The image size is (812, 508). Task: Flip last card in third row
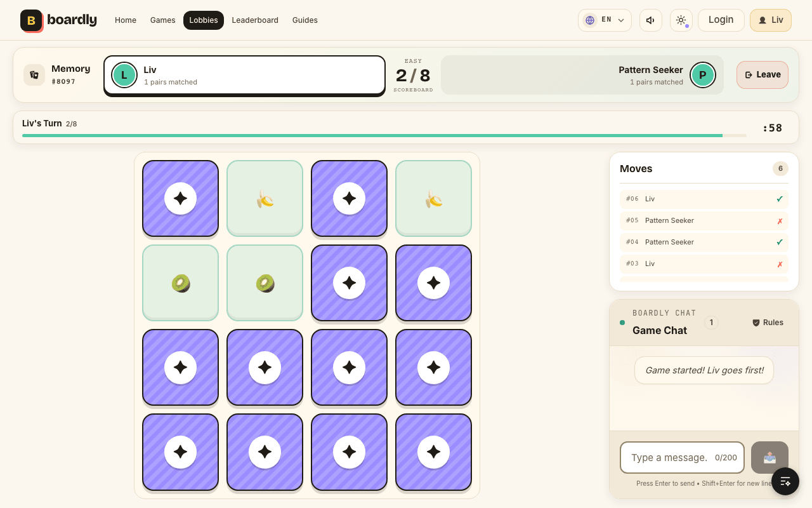tap(433, 368)
